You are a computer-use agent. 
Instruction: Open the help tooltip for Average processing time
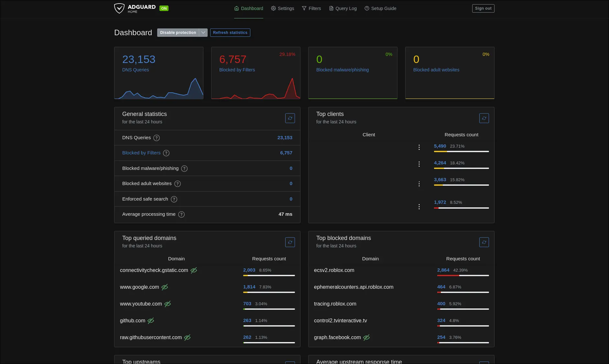click(x=181, y=214)
